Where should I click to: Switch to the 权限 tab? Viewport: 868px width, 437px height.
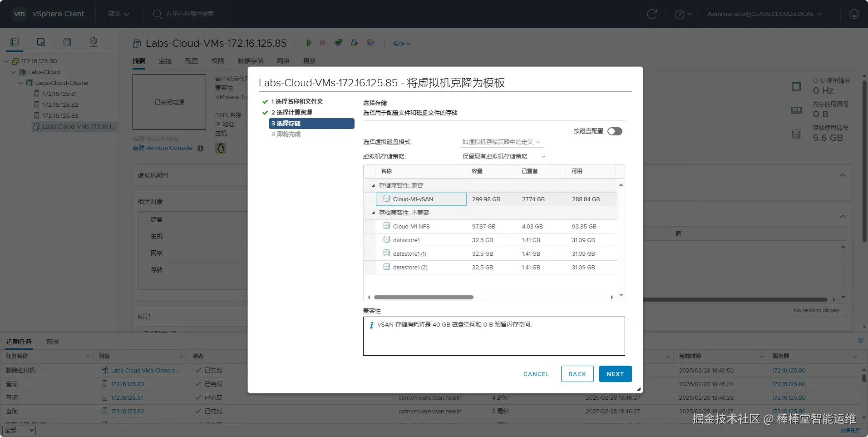[218, 61]
